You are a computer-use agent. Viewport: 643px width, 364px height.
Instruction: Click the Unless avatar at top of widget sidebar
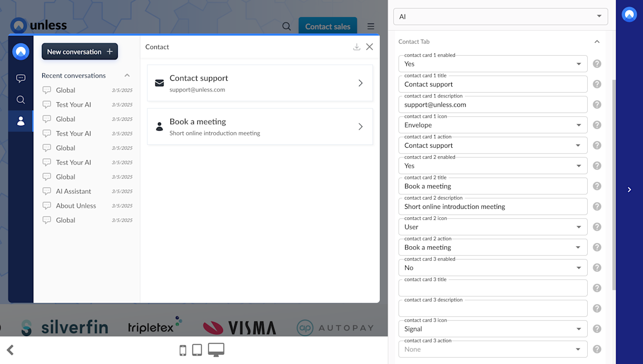point(20,51)
